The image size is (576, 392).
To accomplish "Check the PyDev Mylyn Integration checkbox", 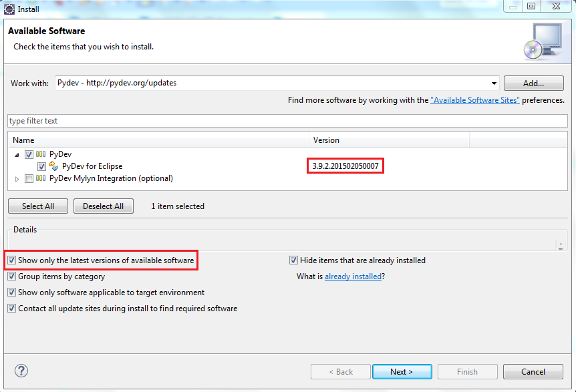I will [29, 179].
